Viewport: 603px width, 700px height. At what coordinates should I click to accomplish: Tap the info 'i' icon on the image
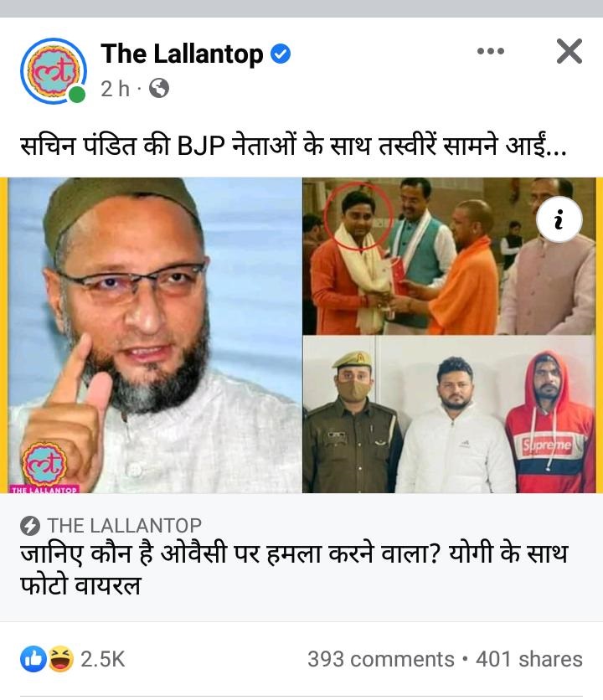point(559,219)
